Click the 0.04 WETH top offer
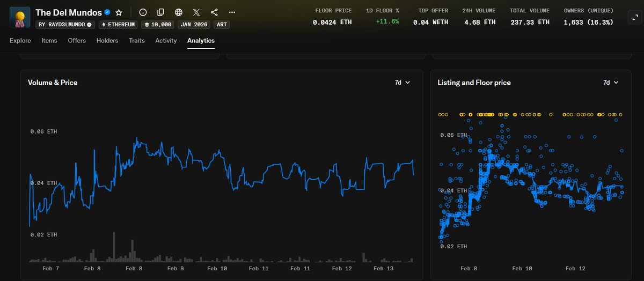Viewport: 644px width, 281px height. pos(430,22)
